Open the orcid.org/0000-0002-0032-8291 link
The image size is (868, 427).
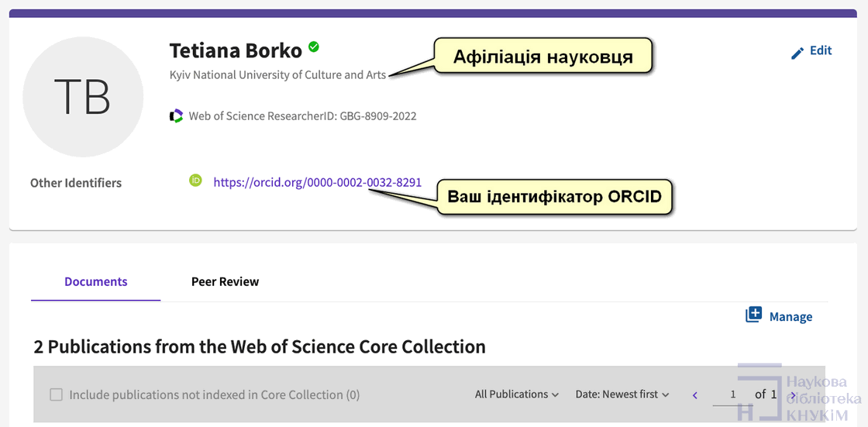pos(317,183)
